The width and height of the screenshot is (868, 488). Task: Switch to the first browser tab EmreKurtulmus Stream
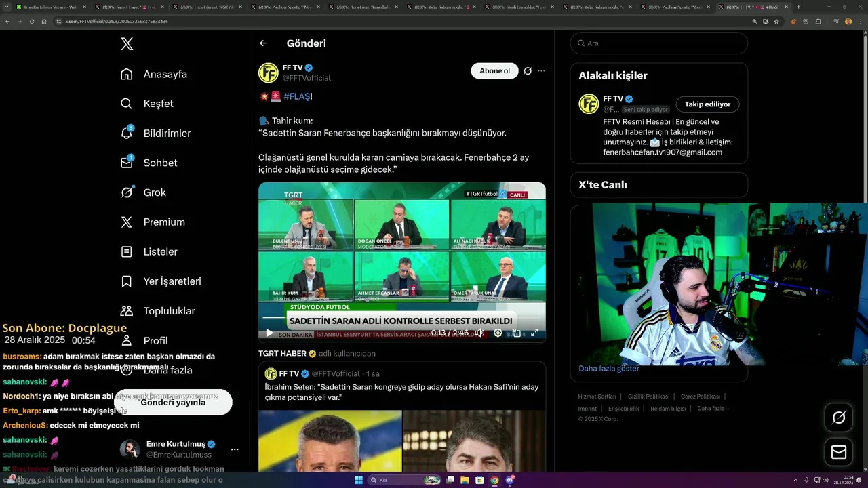pyautogui.click(x=51, y=7)
